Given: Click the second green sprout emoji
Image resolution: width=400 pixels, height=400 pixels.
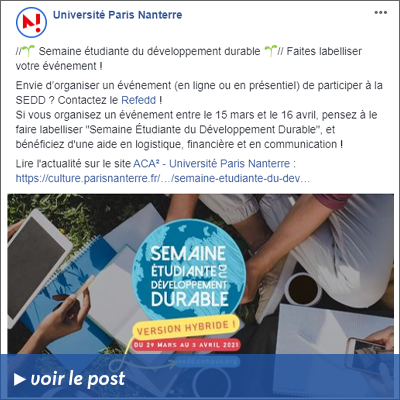Looking at the screenshot, I should tap(270, 51).
